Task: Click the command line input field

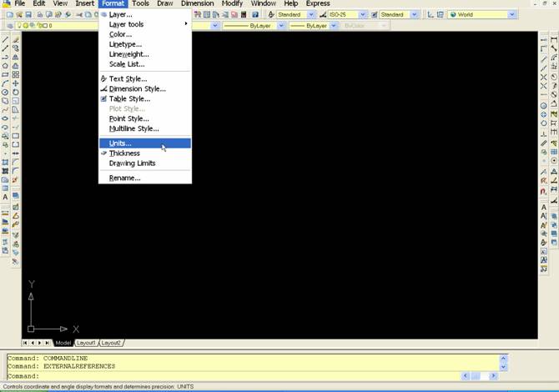Action: tap(234, 376)
